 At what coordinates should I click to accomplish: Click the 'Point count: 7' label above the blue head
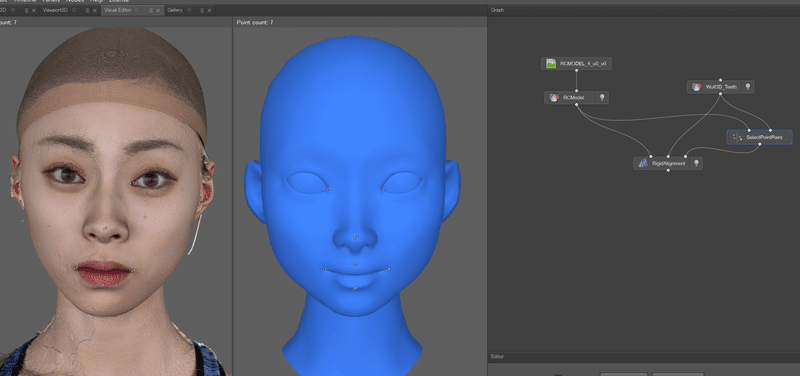[255, 22]
